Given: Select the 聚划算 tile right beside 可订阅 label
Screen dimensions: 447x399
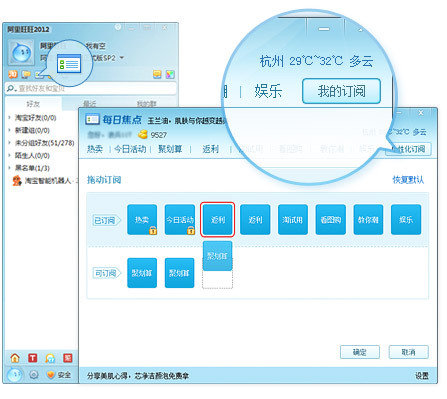Looking at the screenshot, I should [142, 273].
